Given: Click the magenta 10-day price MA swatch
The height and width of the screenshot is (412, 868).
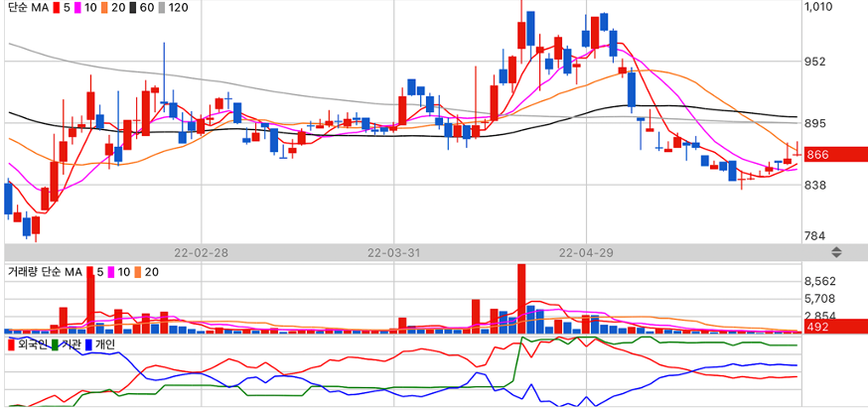Looking at the screenshot, I should coord(77,8).
